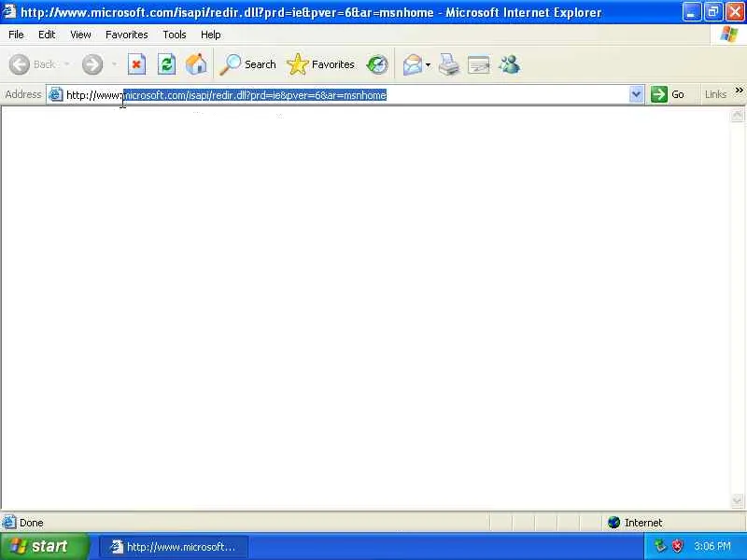747x560 pixels.
Task: Click the Safely Remove Hardware tray icon
Action: [660, 546]
